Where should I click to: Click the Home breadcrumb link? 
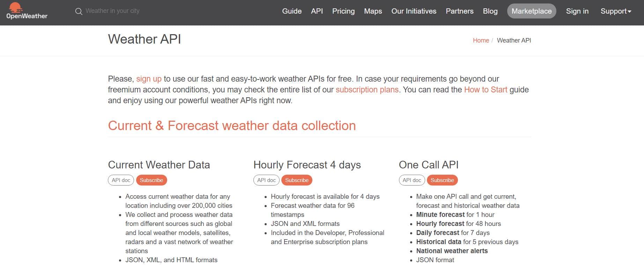point(481,40)
